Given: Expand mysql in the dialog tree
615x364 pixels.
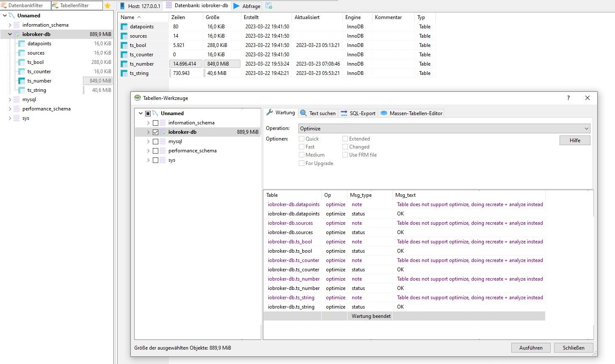Looking at the screenshot, I should point(148,141).
